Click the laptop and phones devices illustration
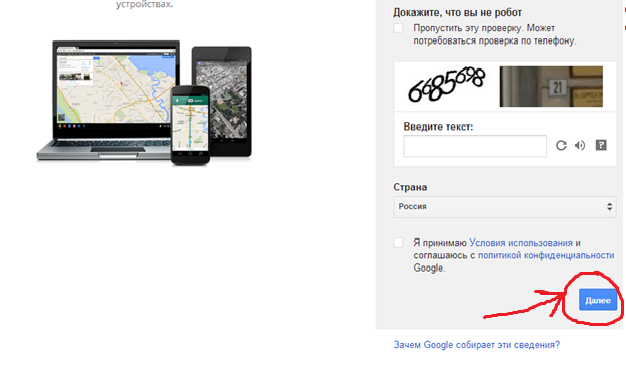Screen dimensions: 626x386 point(144,102)
